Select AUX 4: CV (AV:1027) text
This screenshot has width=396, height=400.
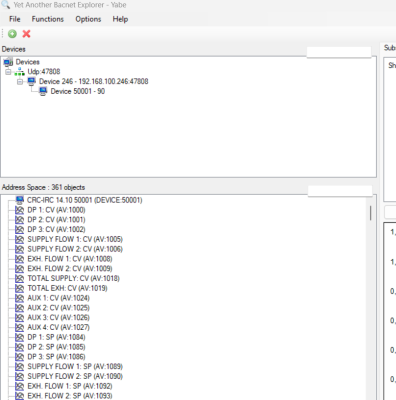click(x=58, y=327)
